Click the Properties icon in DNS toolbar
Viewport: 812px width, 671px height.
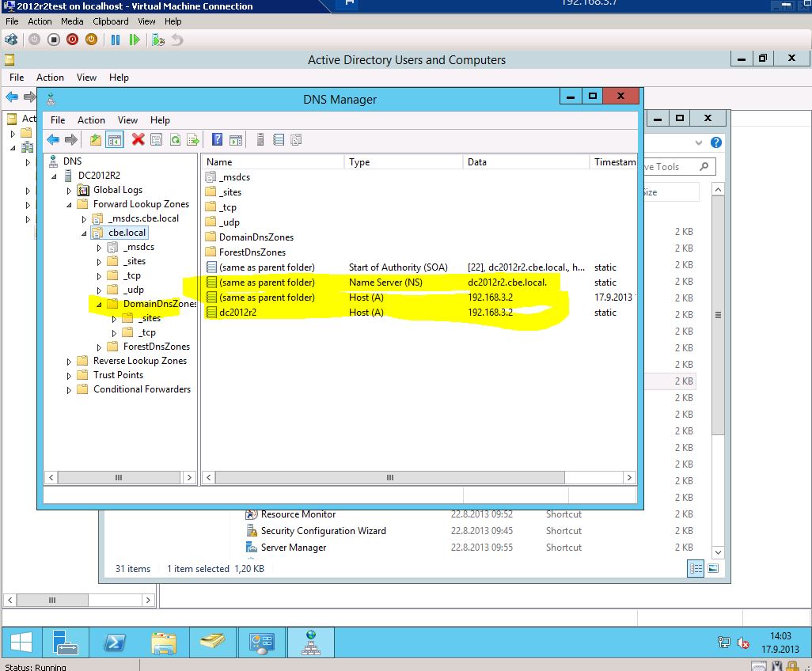coord(157,139)
